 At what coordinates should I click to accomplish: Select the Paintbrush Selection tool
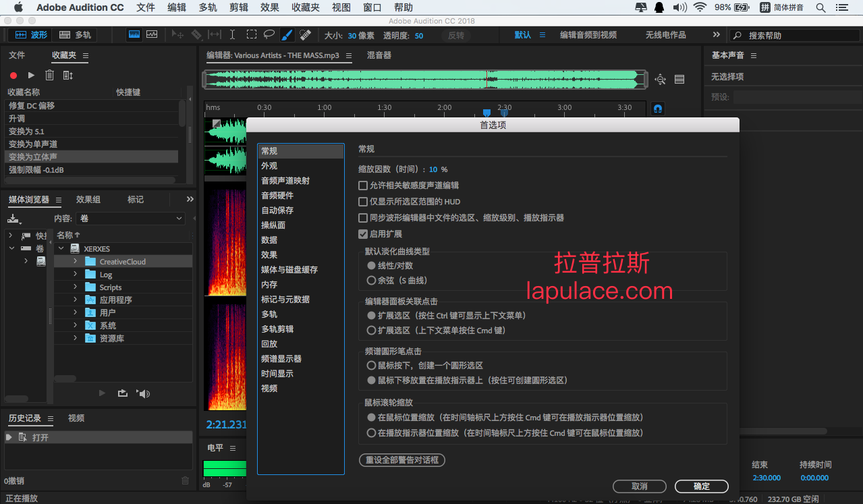[x=287, y=34]
